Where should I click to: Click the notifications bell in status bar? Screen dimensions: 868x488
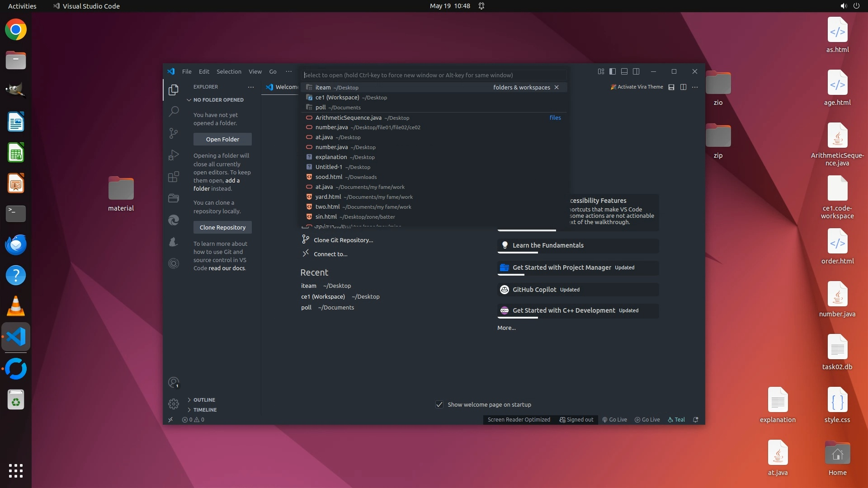coord(696,420)
